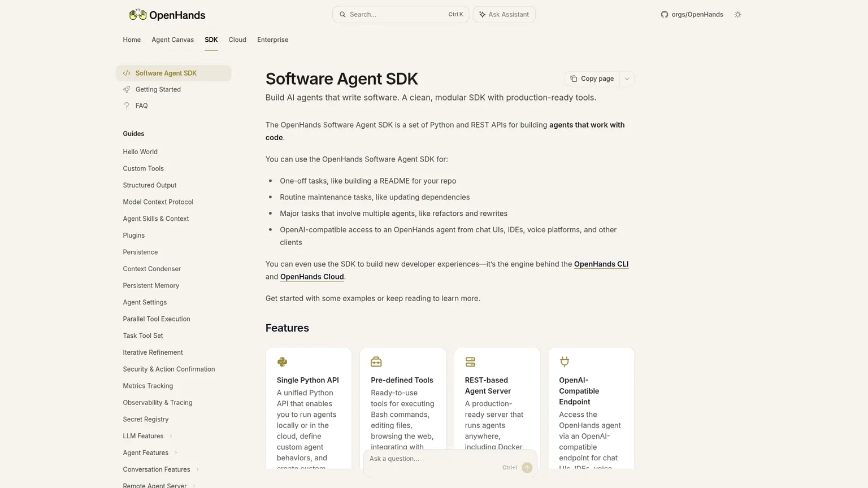This screenshot has height=488, width=868.
Task: Click the Getting Started rocket icon
Action: click(x=127, y=89)
